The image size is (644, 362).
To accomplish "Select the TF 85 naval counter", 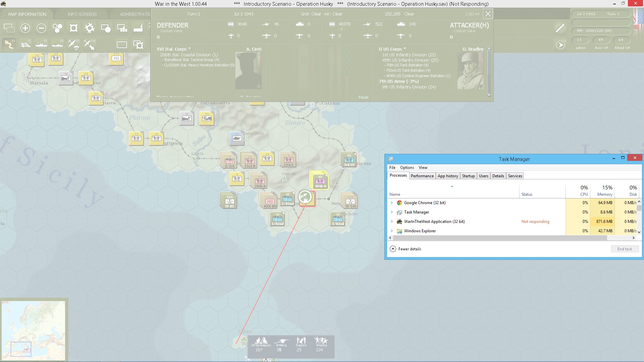I will coord(229,200).
